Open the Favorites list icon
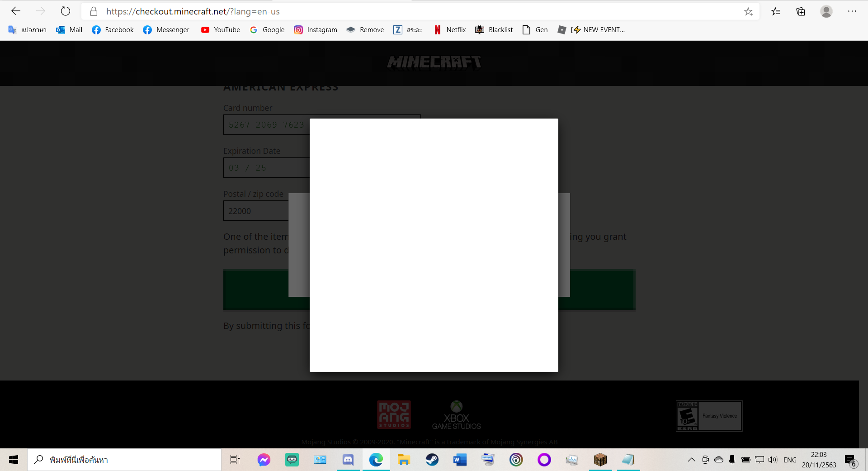The width and height of the screenshot is (868, 471). pos(776,11)
